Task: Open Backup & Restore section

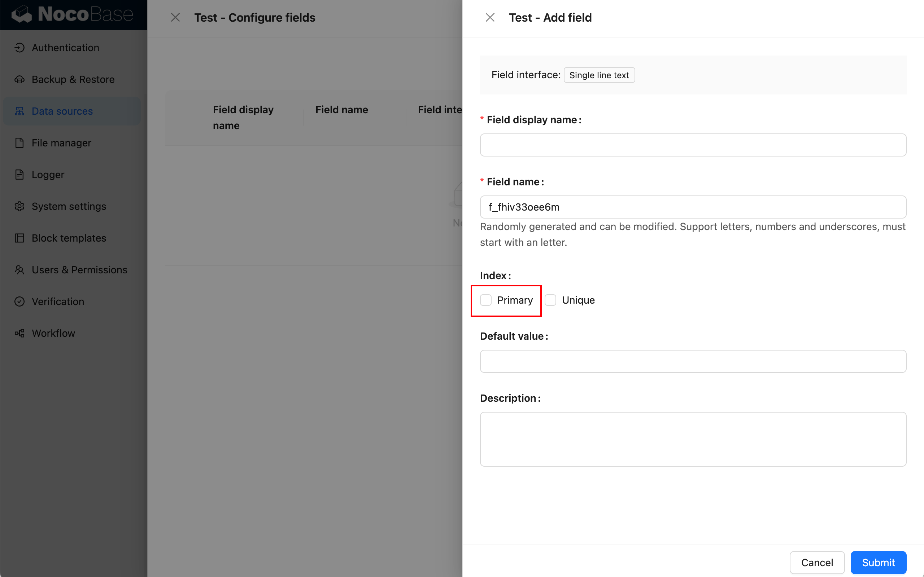Action: tap(73, 79)
